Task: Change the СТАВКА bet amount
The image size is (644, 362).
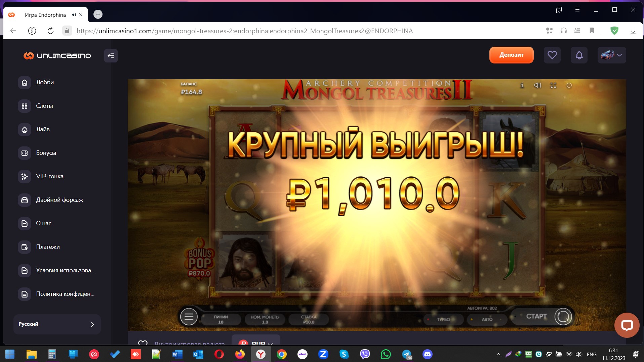Action: tap(309, 319)
